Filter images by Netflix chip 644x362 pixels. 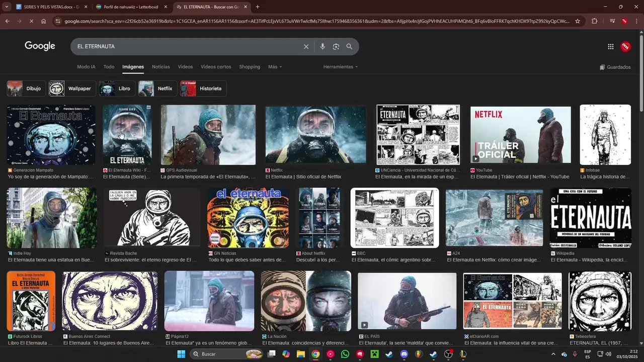coord(157,88)
